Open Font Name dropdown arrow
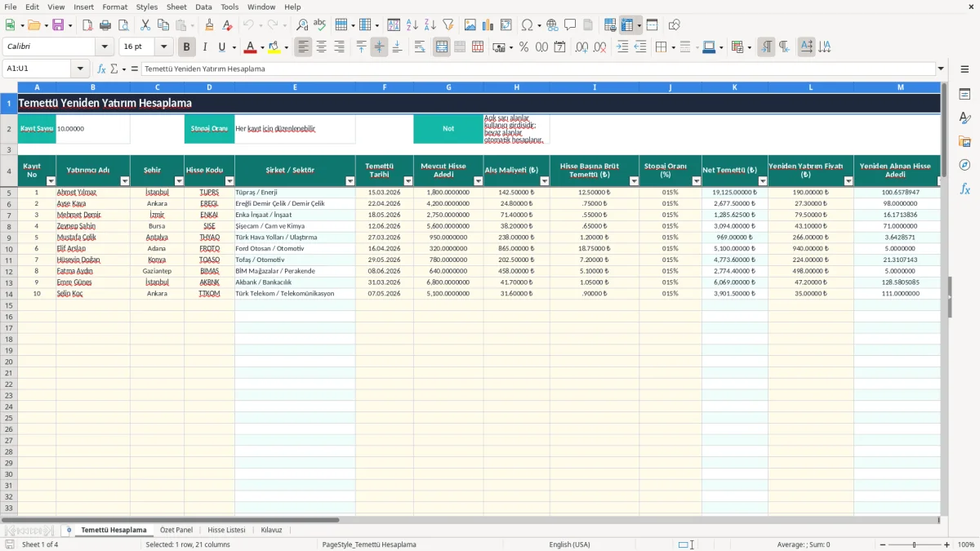The image size is (980, 551). pyautogui.click(x=105, y=47)
